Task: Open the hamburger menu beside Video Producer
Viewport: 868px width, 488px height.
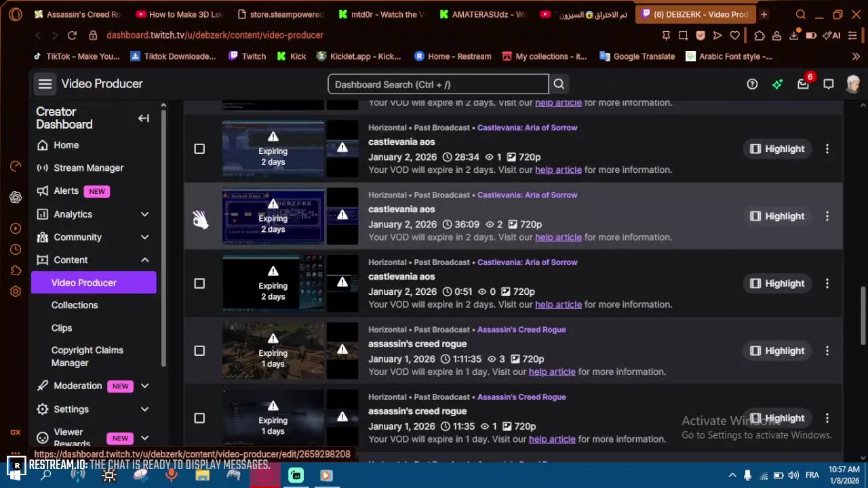Action: [x=45, y=84]
